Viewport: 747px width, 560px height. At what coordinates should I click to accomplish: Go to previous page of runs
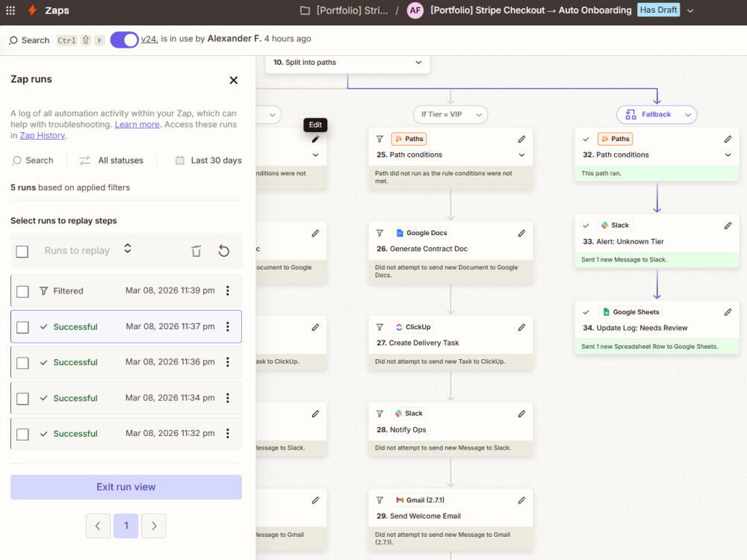pyautogui.click(x=98, y=526)
